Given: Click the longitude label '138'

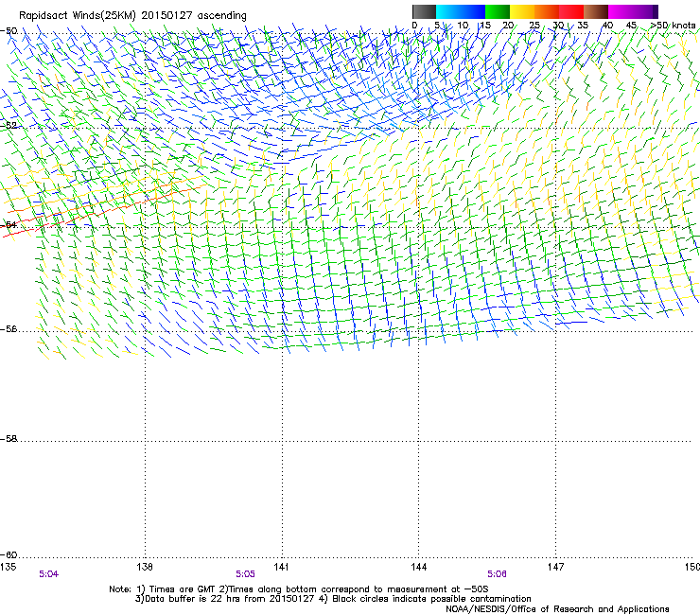Looking at the screenshot, I should coord(145,567).
